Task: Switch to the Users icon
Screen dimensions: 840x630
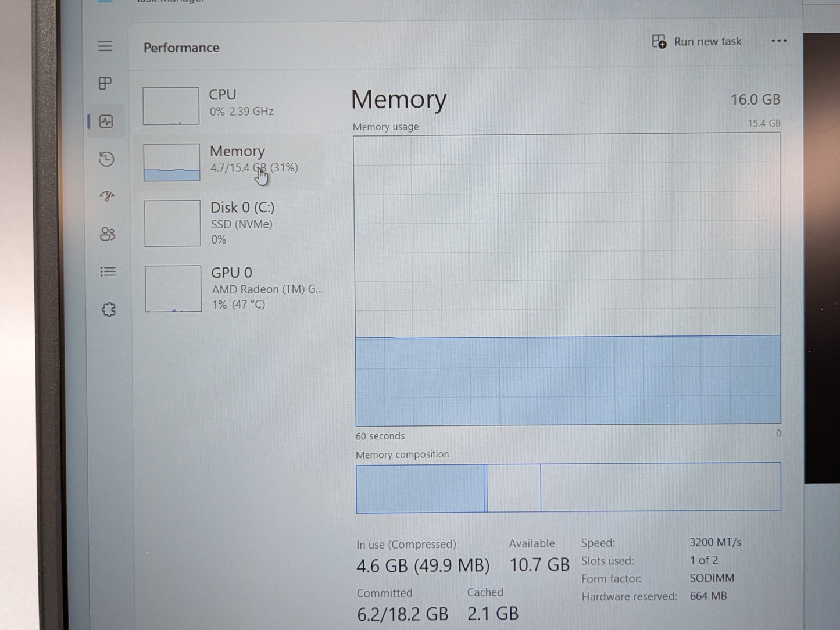Action: click(x=108, y=234)
